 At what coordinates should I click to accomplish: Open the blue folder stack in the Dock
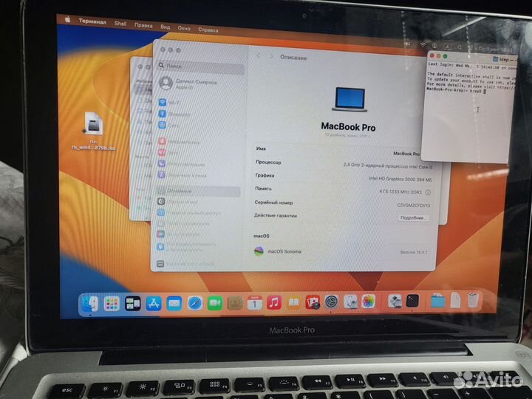[x=437, y=301]
